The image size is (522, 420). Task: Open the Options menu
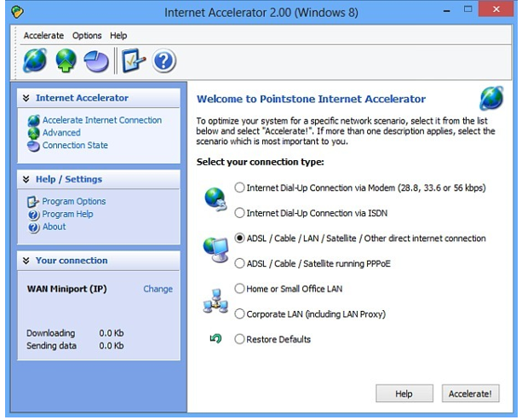[x=87, y=36]
